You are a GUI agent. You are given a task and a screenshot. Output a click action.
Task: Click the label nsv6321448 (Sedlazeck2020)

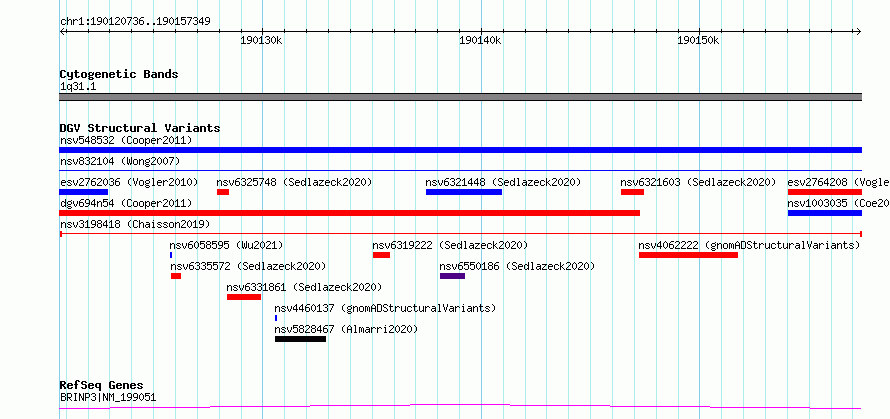[503, 182]
